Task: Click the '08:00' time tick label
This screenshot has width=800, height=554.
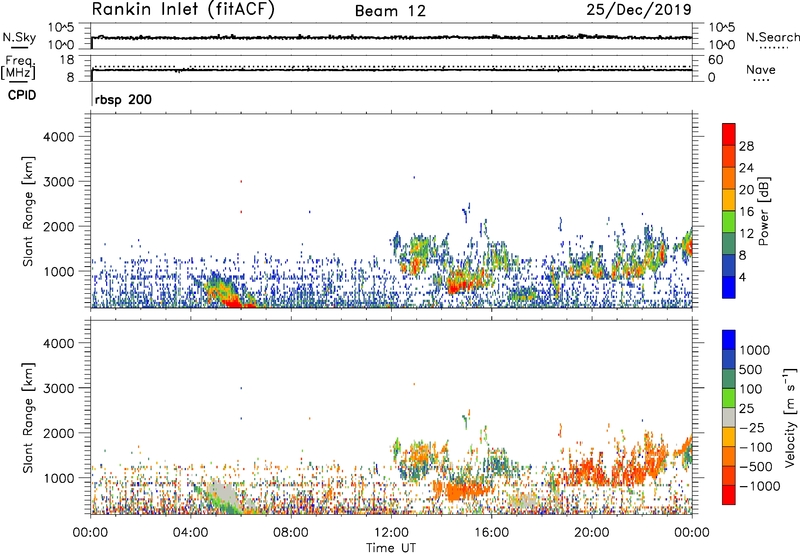Action: click(x=291, y=533)
